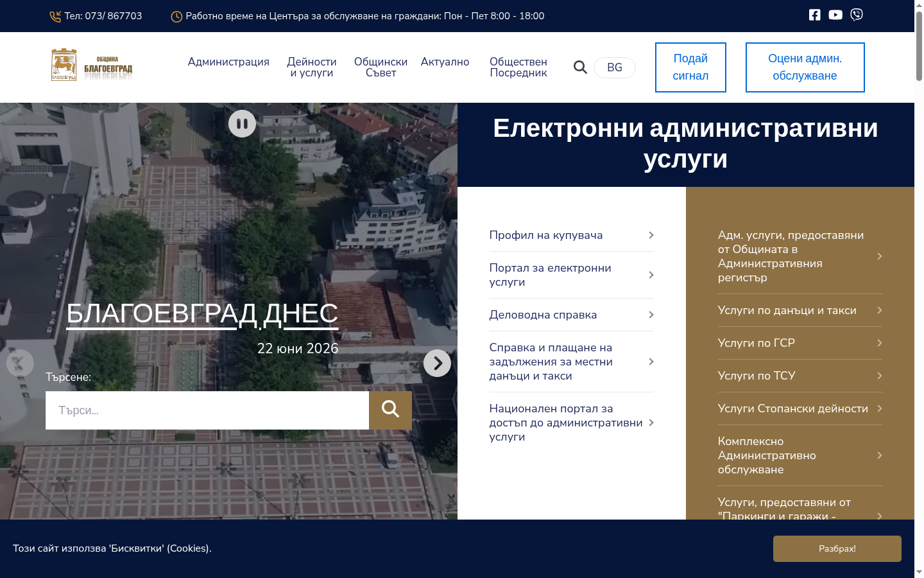The height and width of the screenshot is (578, 924).
Task: Click the clock icon beside Работно време
Action: (x=176, y=17)
